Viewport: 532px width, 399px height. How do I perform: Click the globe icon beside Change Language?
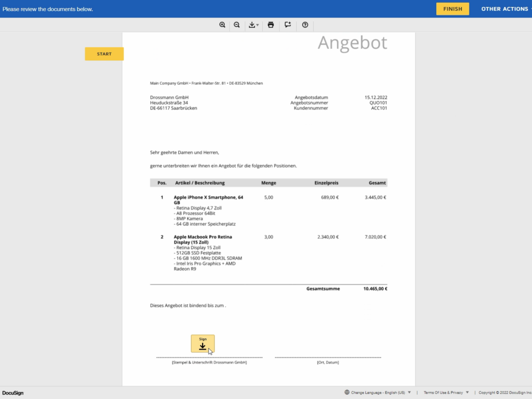[347, 393]
